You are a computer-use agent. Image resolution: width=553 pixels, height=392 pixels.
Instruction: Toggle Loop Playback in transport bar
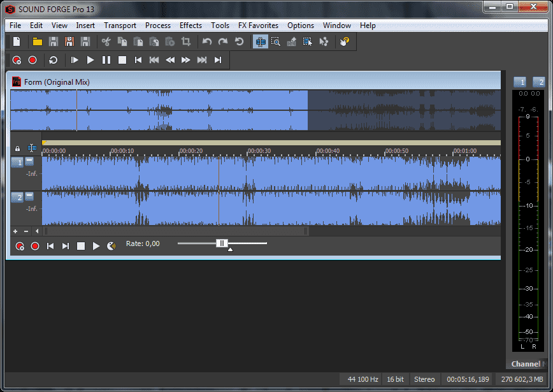[54, 61]
